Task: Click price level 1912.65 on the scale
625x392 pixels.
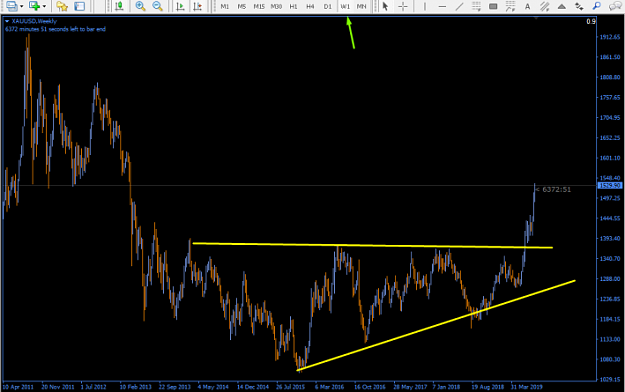Action: tap(610, 37)
